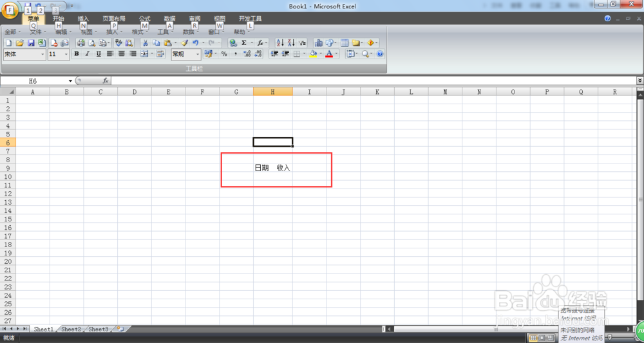Switch to Normal view in status bar
Screen dimensions: 644x343
[533, 338]
